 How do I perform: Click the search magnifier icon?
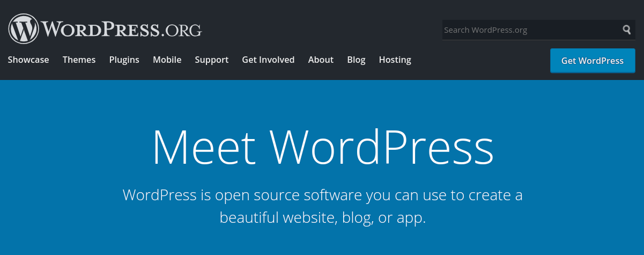point(627,30)
